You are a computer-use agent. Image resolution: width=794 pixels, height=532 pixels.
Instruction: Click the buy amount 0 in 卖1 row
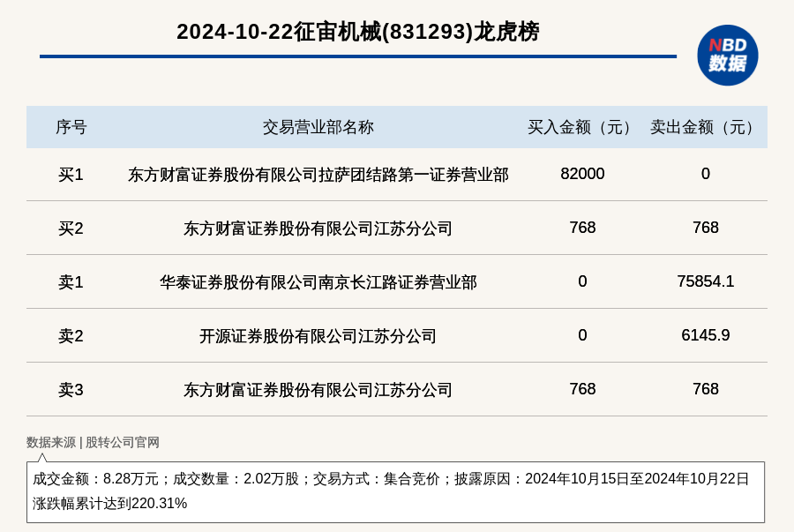pyautogui.click(x=582, y=281)
